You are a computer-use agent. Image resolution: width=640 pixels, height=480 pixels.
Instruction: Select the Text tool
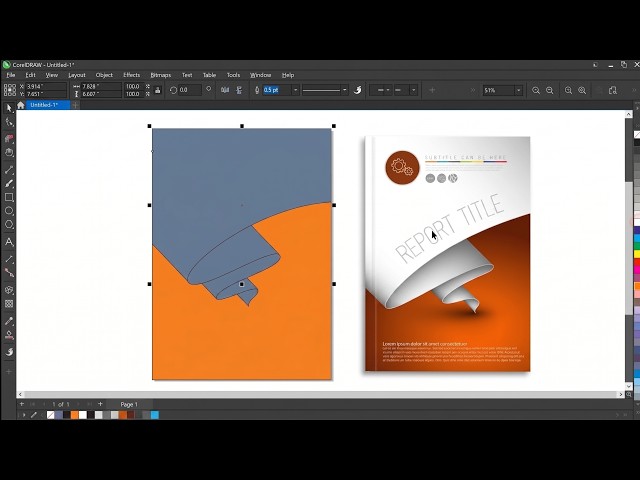coord(9,242)
